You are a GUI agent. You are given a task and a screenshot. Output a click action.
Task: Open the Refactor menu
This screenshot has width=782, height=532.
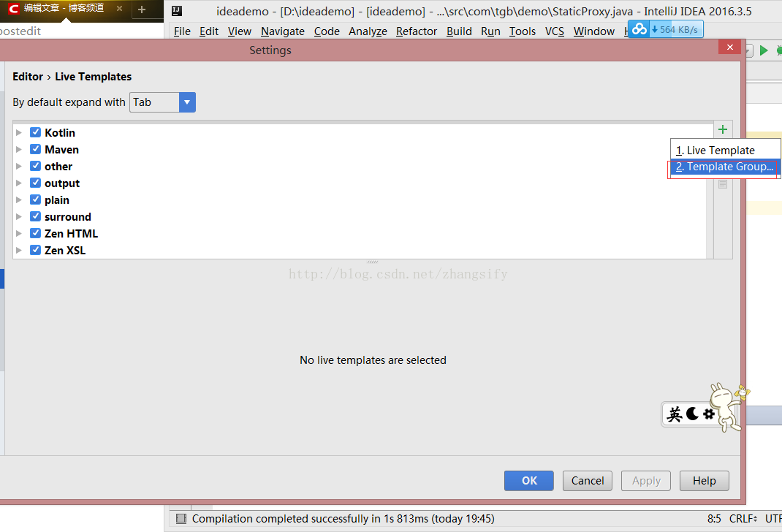click(x=417, y=31)
